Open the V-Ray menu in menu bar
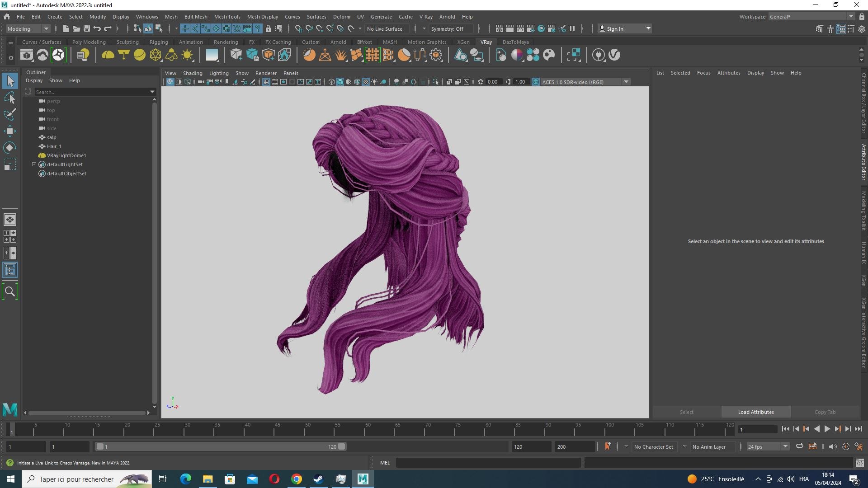Viewport: 868px width, 488px height. [x=426, y=17]
